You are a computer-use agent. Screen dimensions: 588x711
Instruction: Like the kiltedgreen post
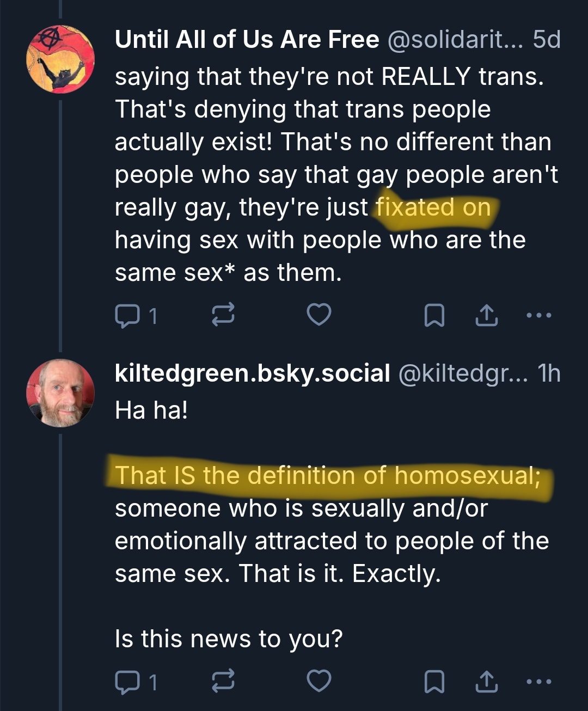pos(319,681)
